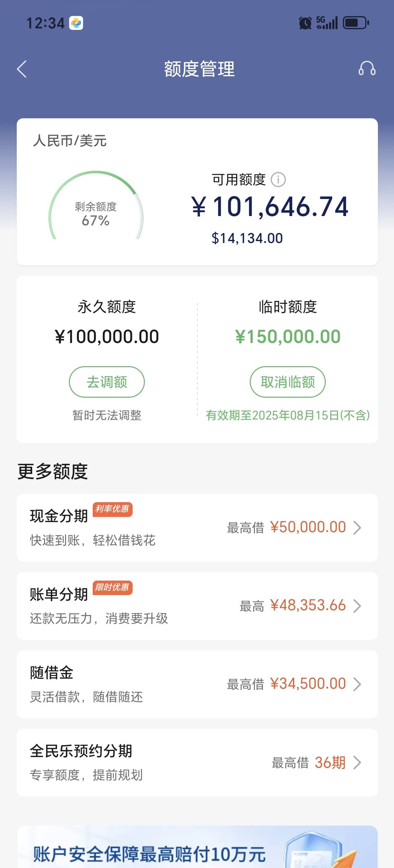Image resolution: width=394 pixels, height=868 pixels.
Task: Tap the info icon beside 可用额度
Action: (278, 180)
